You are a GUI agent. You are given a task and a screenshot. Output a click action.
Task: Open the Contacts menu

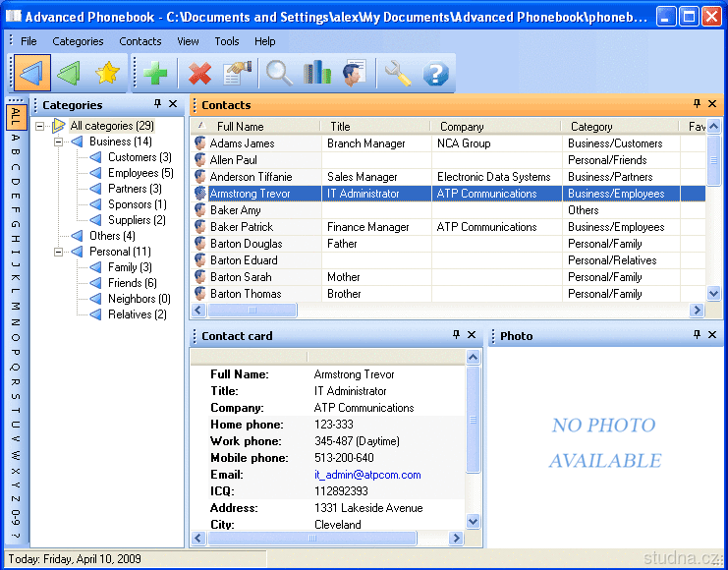[x=140, y=41]
